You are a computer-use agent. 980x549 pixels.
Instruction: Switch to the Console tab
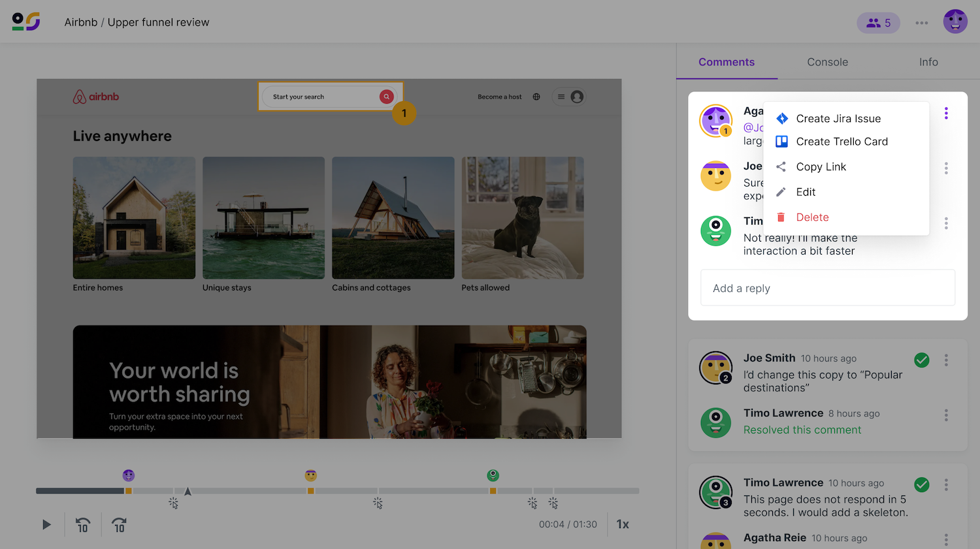click(827, 62)
